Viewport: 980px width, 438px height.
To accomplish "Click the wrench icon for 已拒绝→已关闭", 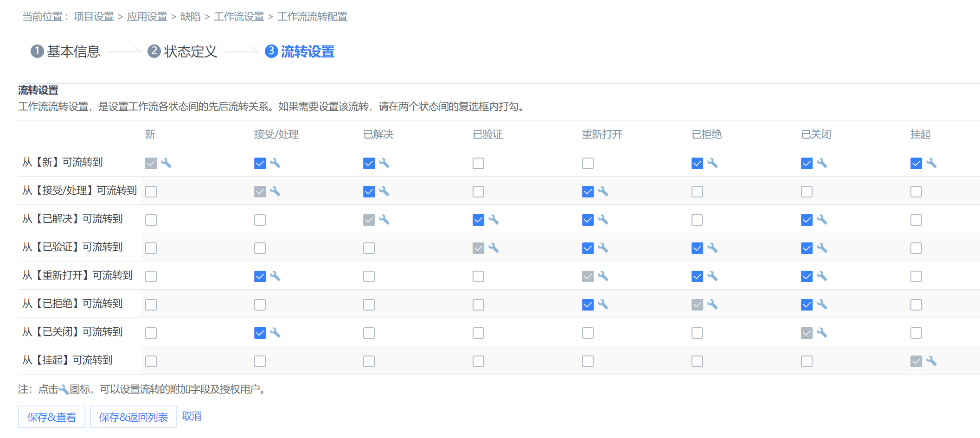I will click(822, 305).
